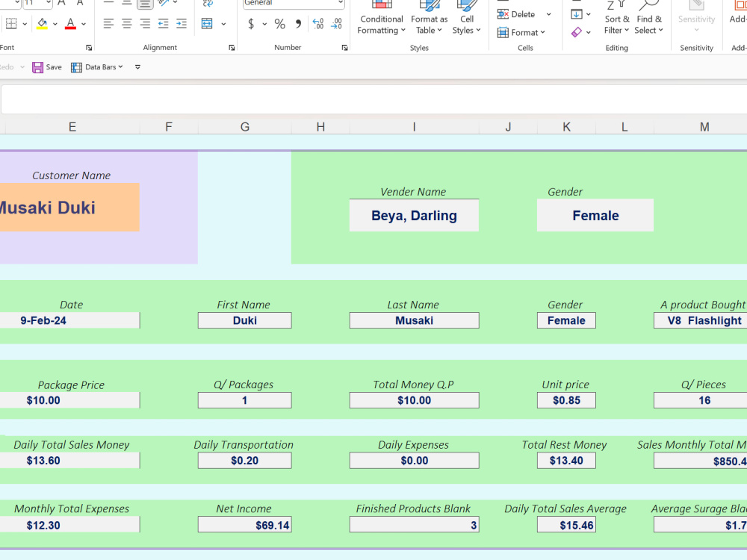This screenshot has width=747, height=560.
Task: Apply Percent Style
Action: click(279, 23)
